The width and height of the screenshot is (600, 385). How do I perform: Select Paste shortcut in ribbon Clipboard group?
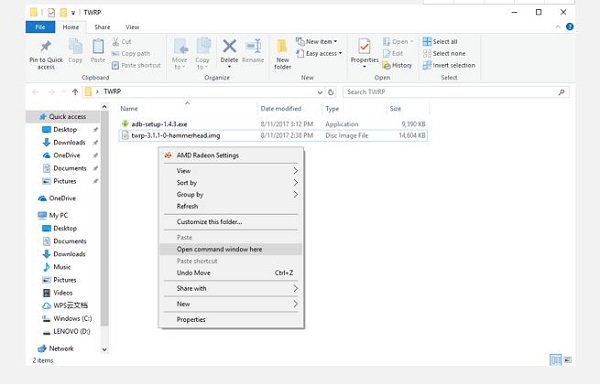click(x=136, y=65)
